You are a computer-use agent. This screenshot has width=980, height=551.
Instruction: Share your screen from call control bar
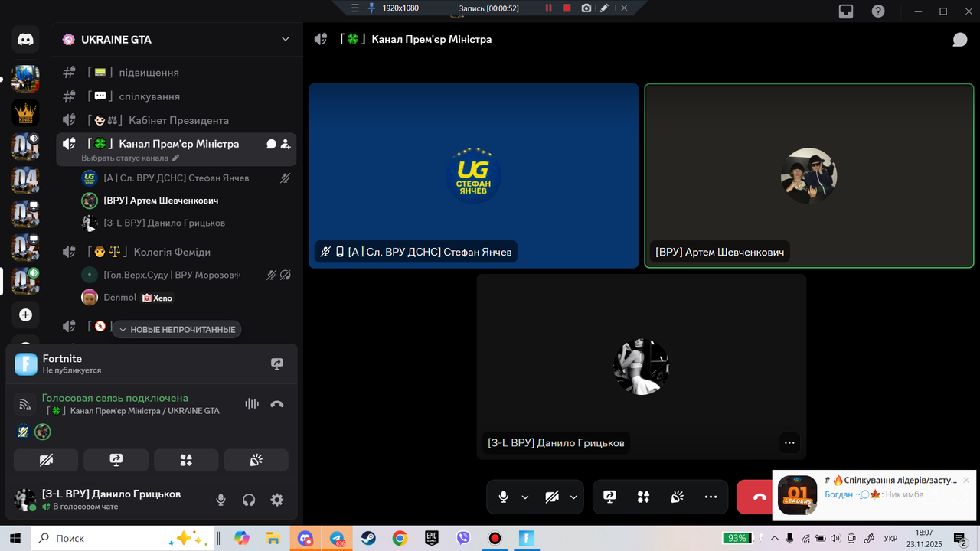(x=610, y=497)
